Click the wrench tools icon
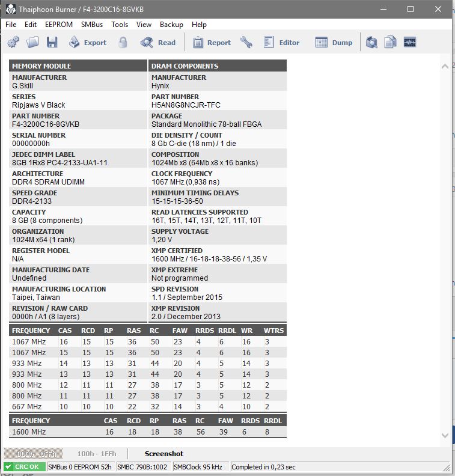 pos(246,42)
